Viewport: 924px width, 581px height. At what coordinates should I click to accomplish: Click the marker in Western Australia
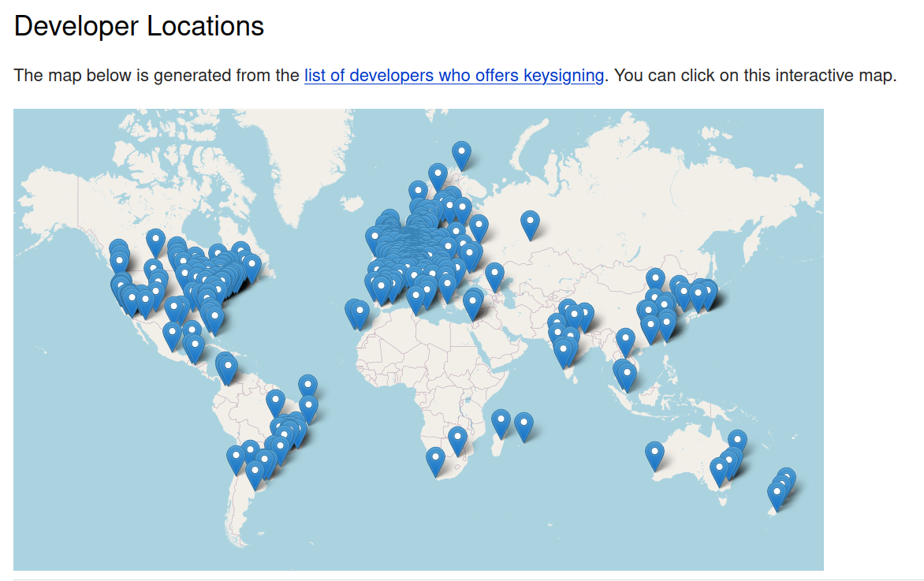pyautogui.click(x=654, y=453)
